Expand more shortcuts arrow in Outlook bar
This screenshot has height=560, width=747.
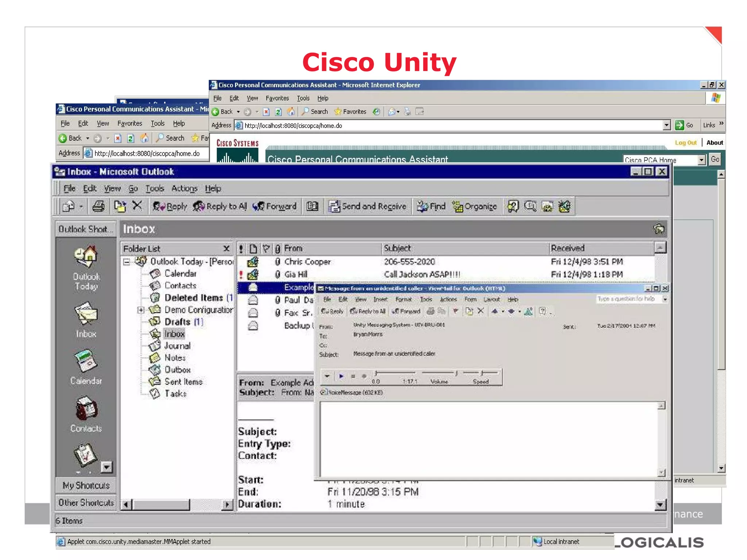tap(107, 467)
